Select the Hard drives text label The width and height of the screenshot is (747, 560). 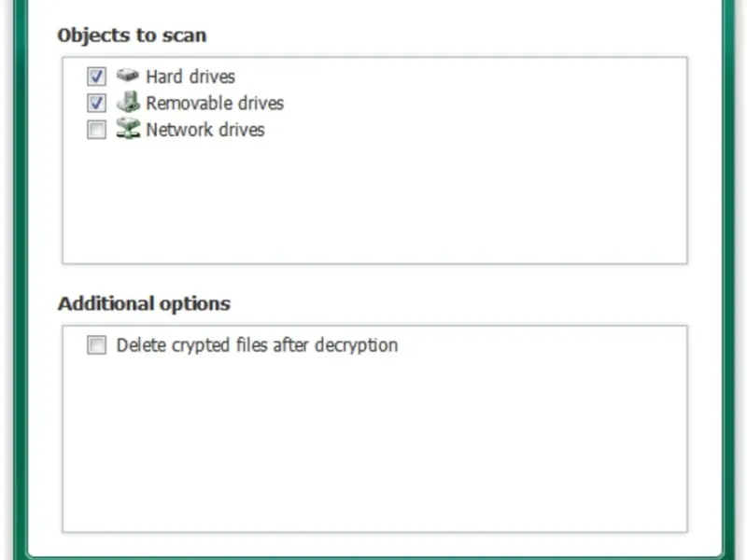[190, 77]
